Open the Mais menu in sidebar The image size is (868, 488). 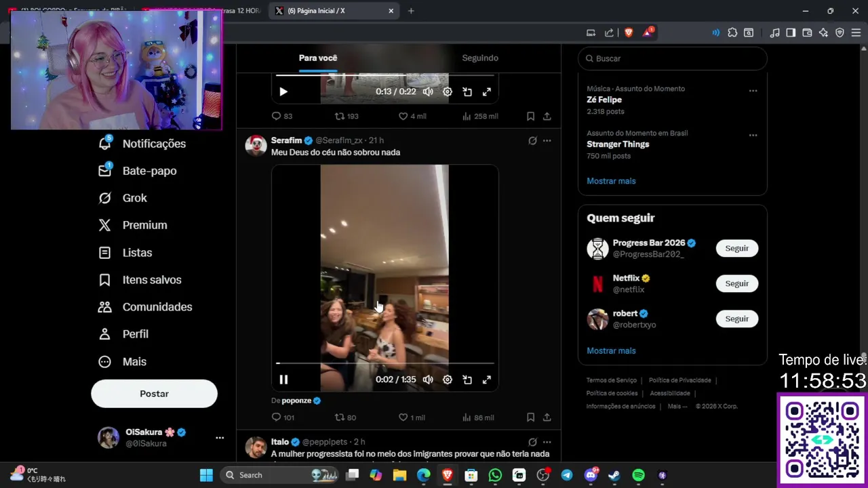[x=123, y=362]
